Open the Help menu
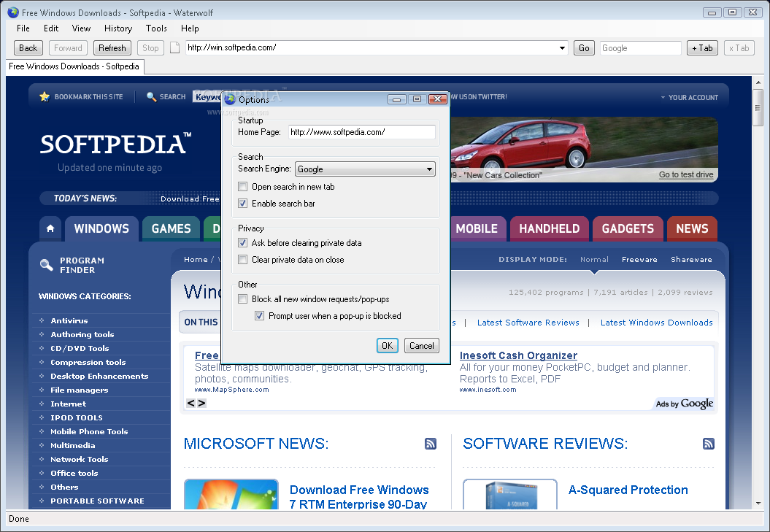 click(x=190, y=28)
